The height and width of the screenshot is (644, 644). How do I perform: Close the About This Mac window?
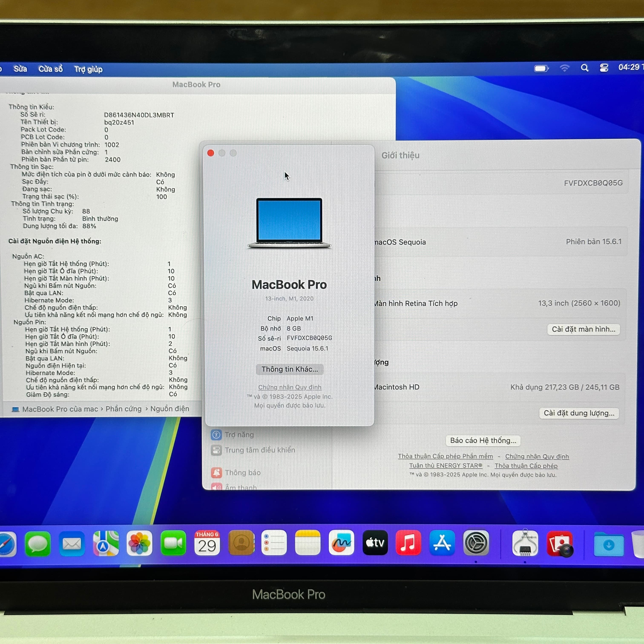pos(211,153)
